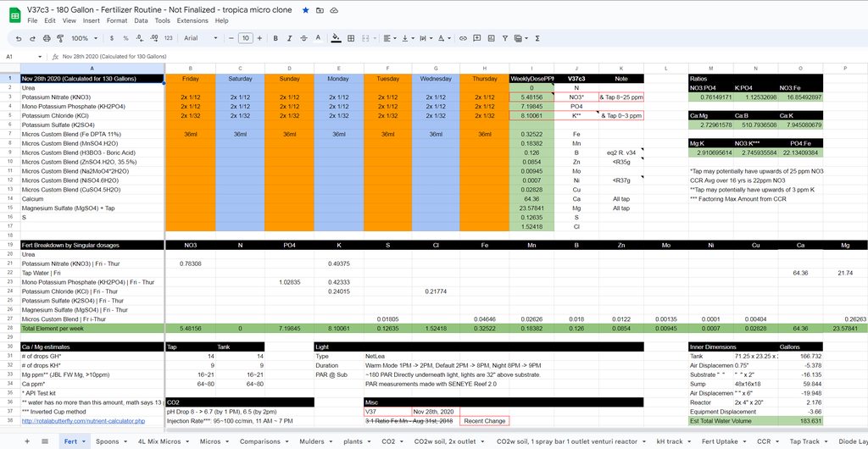Click the rotalabutterfly nutrient calculator link
Viewport: 868px width, 449px height.
click(x=81, y=420)
